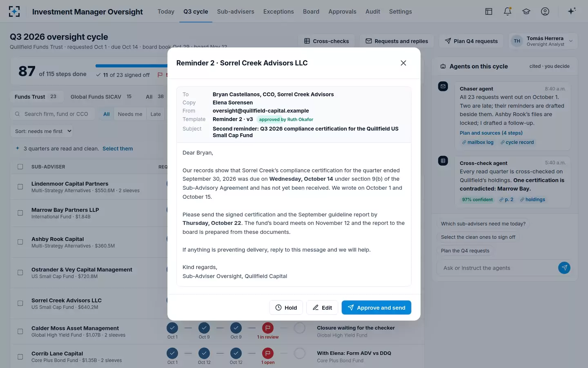This screenshot has height=368, width=588.
Task: Click Calder Moss Oct 1 completed step
Action: coord(172,328)
